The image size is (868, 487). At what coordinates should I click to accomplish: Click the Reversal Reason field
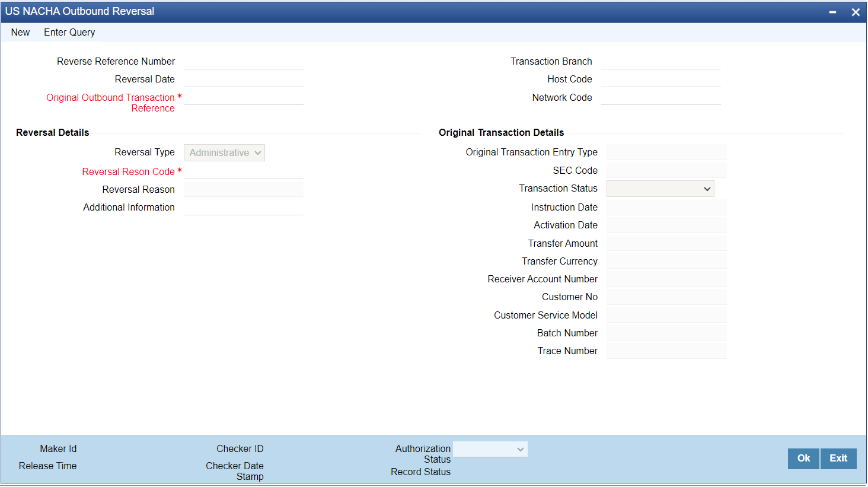click(244, 189)
